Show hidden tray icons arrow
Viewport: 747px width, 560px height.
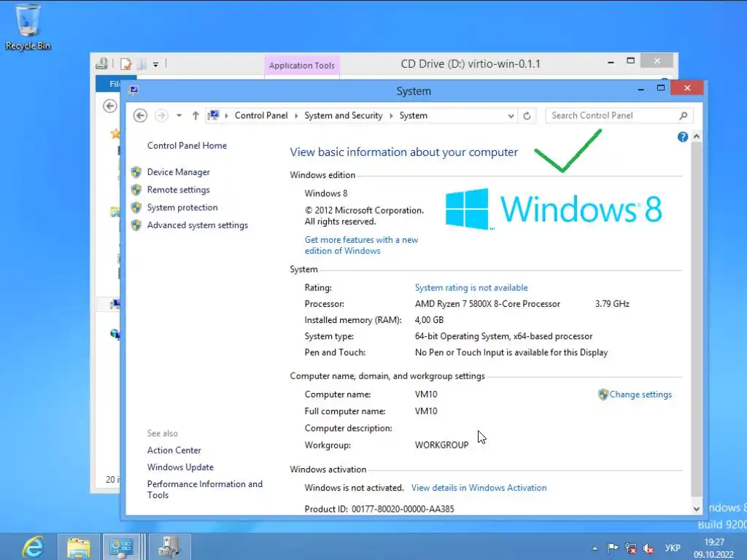point(595,548)
